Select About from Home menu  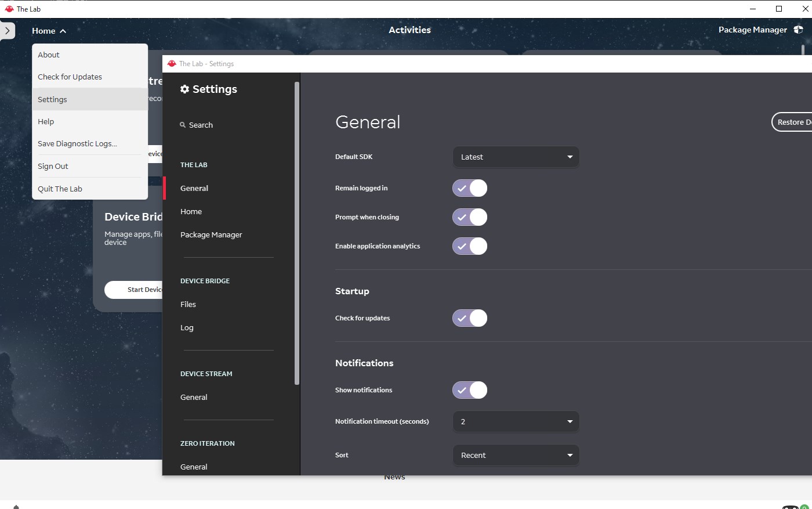click(90, 55)
